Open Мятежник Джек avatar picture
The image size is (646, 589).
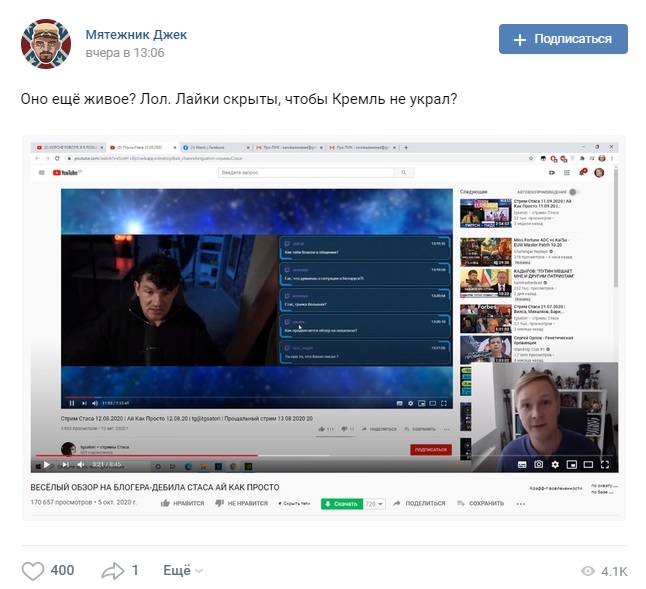[x=46, y=44]
